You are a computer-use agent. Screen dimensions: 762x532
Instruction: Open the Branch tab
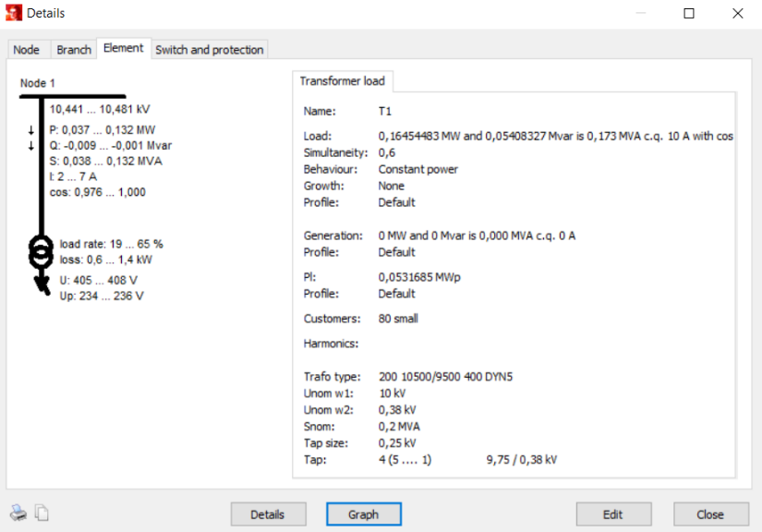(74, 50)
